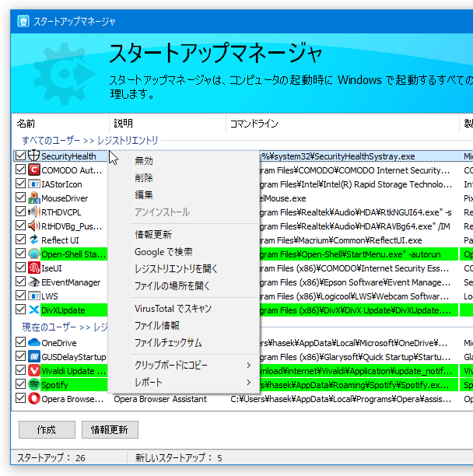
Task: Choose Google で検索 menu entry
Action: [x=184, y=252]
